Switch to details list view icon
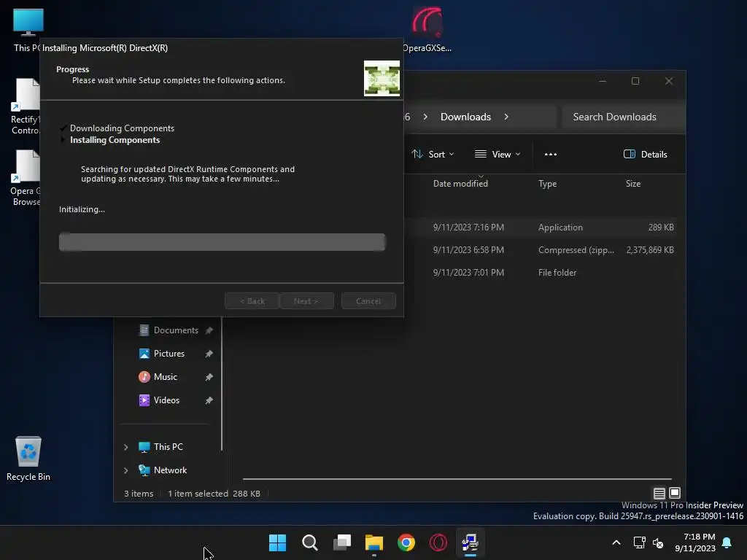Image resolution: width=747 pixels, height=560 pixels. point(659,493)
